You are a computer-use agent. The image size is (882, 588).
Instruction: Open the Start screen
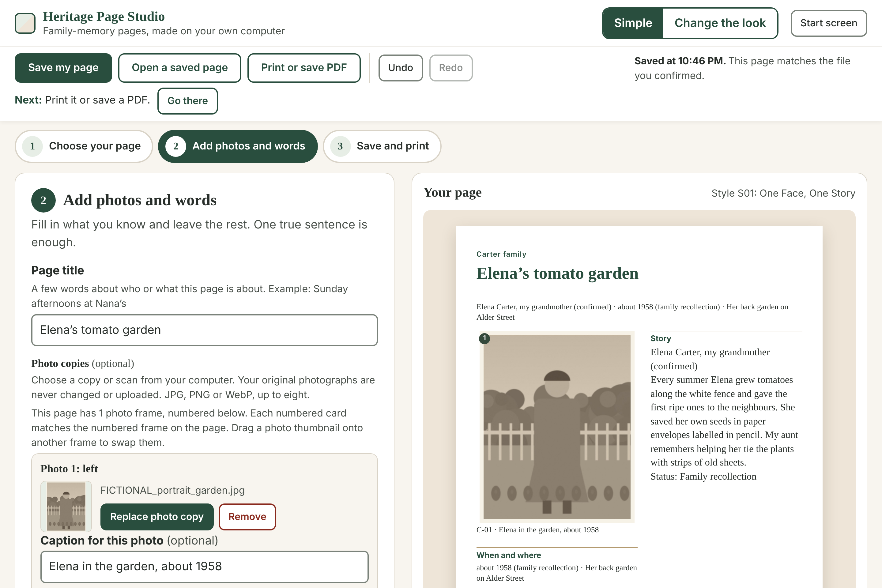pos(829,23)
